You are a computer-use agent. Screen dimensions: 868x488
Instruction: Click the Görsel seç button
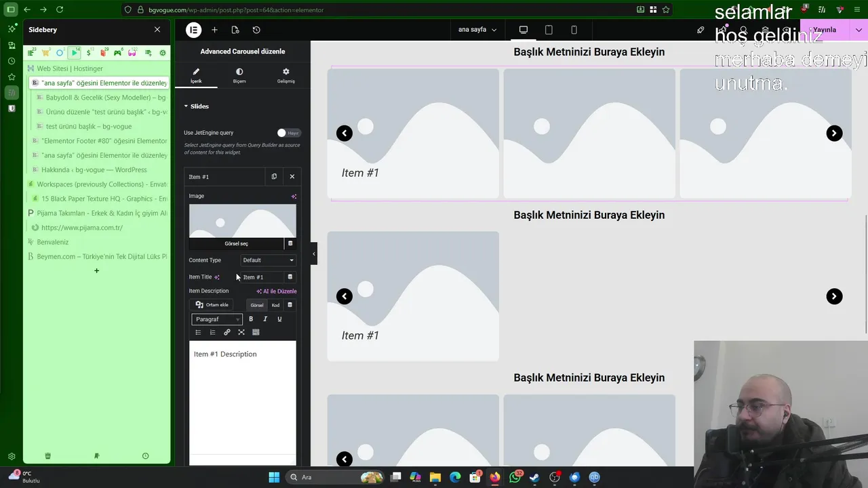[x=236, y=243]
